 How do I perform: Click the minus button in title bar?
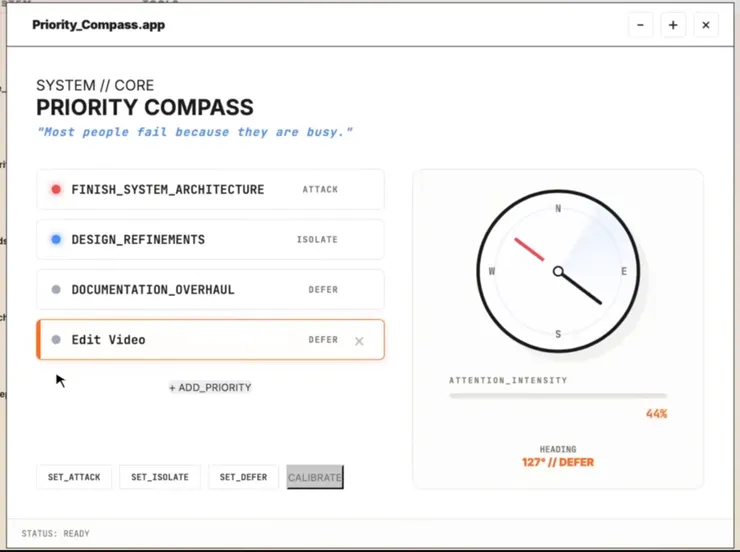(641, 25)
